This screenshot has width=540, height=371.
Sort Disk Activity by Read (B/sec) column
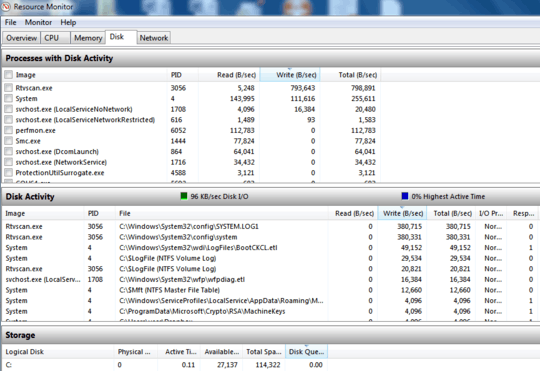pyautogui.click(x=353, y=213)
